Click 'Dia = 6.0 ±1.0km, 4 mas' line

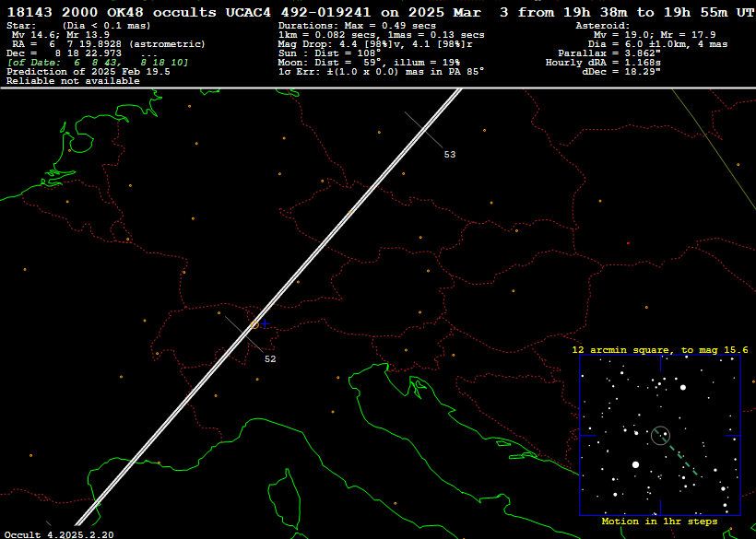tap(657, 44)
